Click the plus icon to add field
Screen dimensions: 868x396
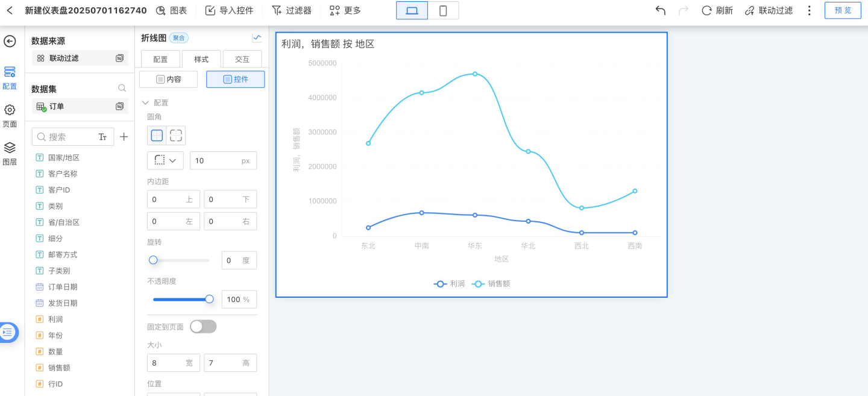(x=124, y=137)
